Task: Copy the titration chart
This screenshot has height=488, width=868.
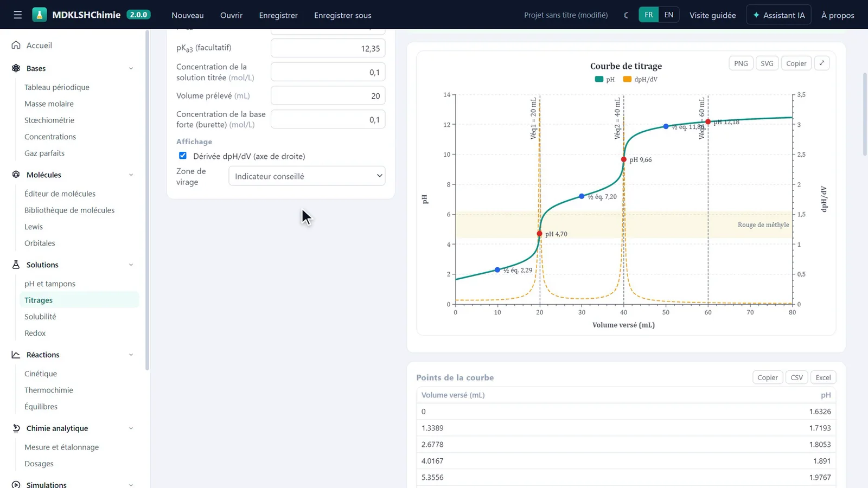Action: point(796,63)
